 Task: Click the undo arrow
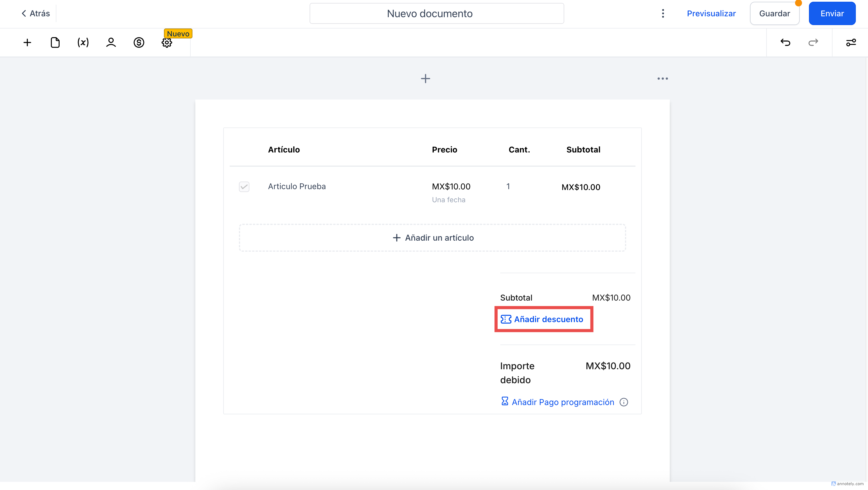coord(785,42)
